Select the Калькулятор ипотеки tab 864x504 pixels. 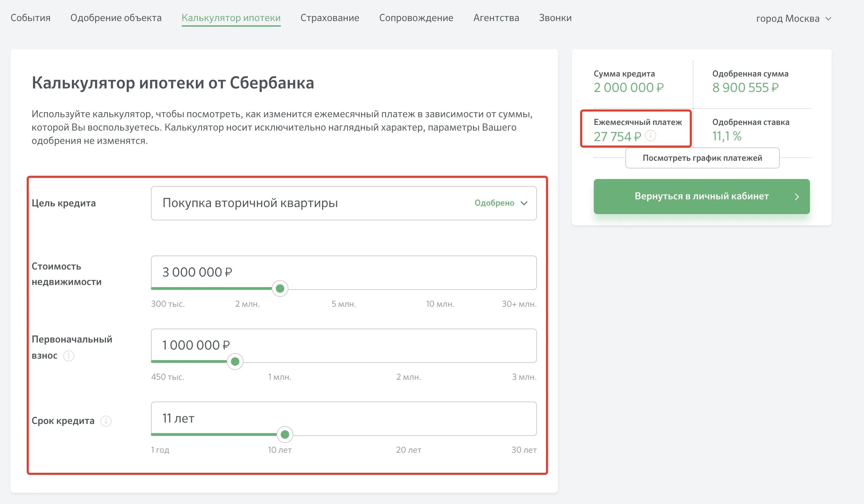[x=231, y=18]
